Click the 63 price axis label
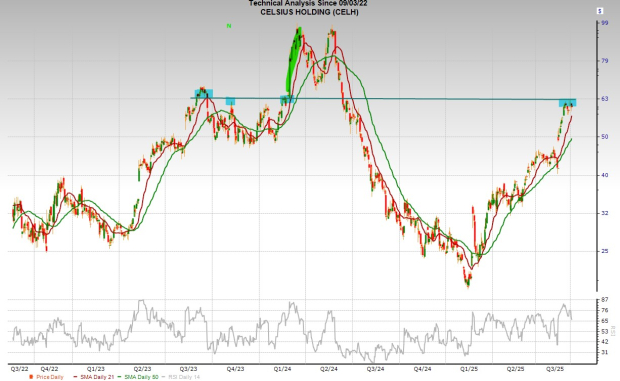 [x=605, y=98]
